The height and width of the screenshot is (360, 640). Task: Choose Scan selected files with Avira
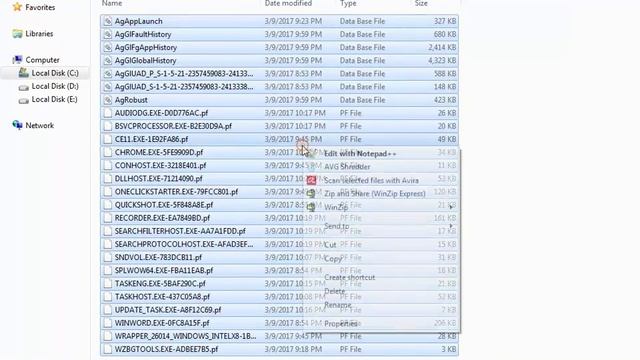pyautogui.click(x=371, y=180)
